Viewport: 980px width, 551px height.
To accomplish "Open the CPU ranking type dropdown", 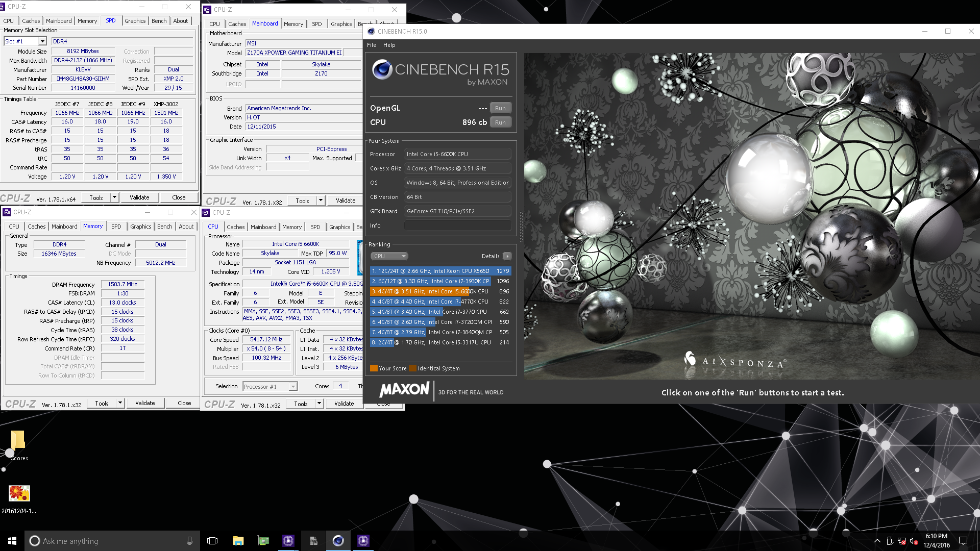I will point(389,256).
